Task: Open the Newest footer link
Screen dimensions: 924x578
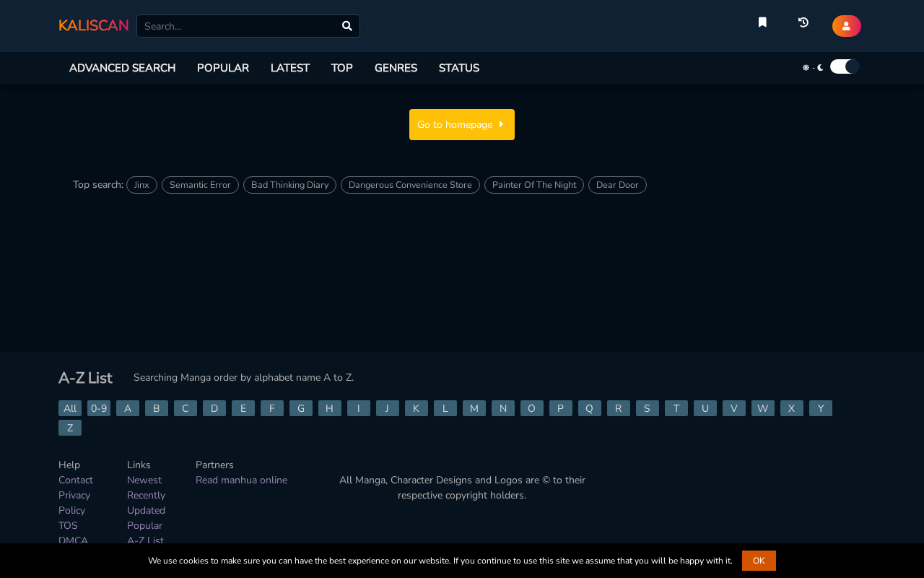Action: point(144,480)
